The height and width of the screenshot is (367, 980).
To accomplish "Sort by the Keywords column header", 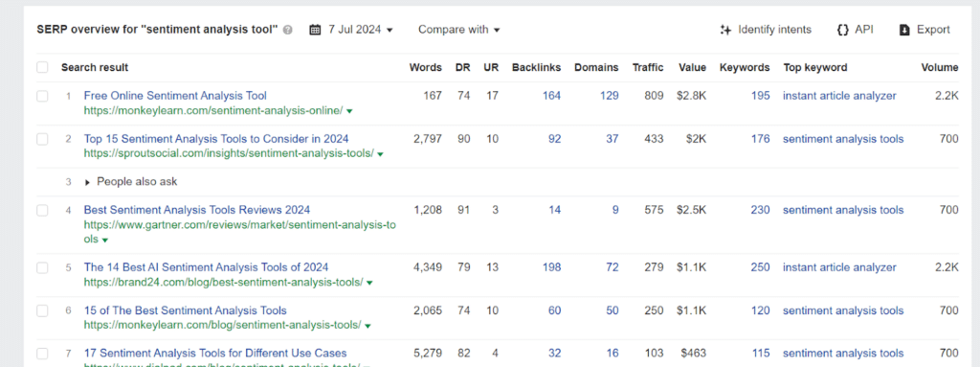I will [745, 68].
